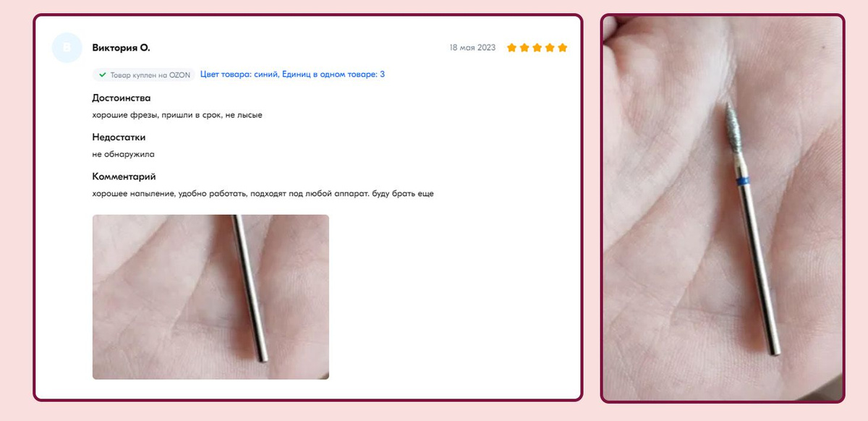Click the text 'не обнаружила'

point(123,154)
